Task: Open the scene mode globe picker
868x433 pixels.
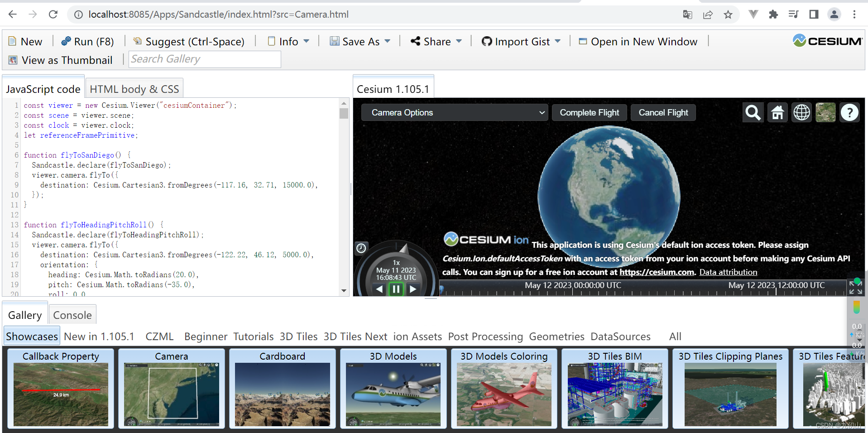Action: coord(801,112)
